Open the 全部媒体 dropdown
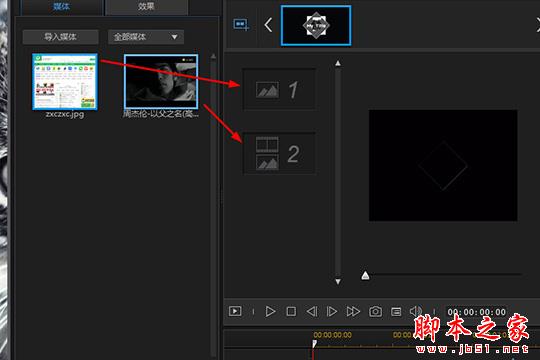This screenshot has height=360, width=540. (146, 37)
